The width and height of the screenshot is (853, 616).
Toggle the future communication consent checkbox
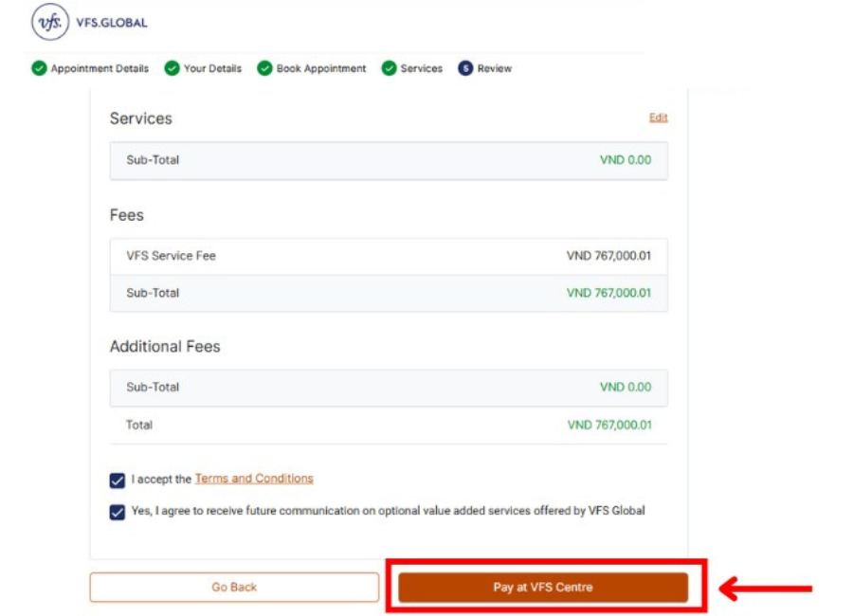click(x=118, y=512)
